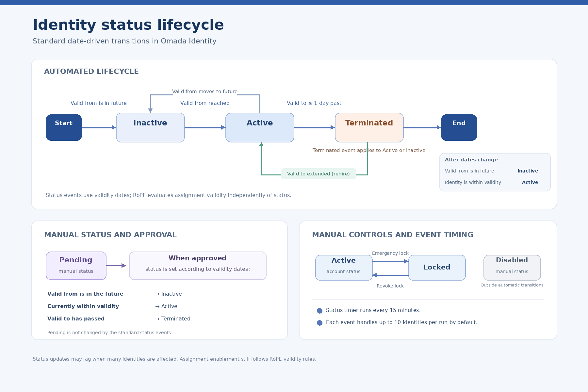Image resolution: width=588 pixels, height=392 pixels.
Task: Click the 'Valid from reached' label
Action: 205,103
